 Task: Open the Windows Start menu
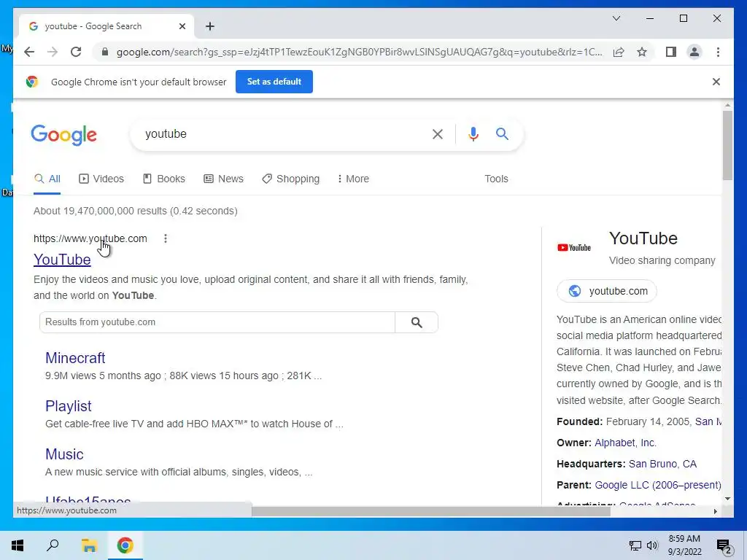tap(18, 545)
